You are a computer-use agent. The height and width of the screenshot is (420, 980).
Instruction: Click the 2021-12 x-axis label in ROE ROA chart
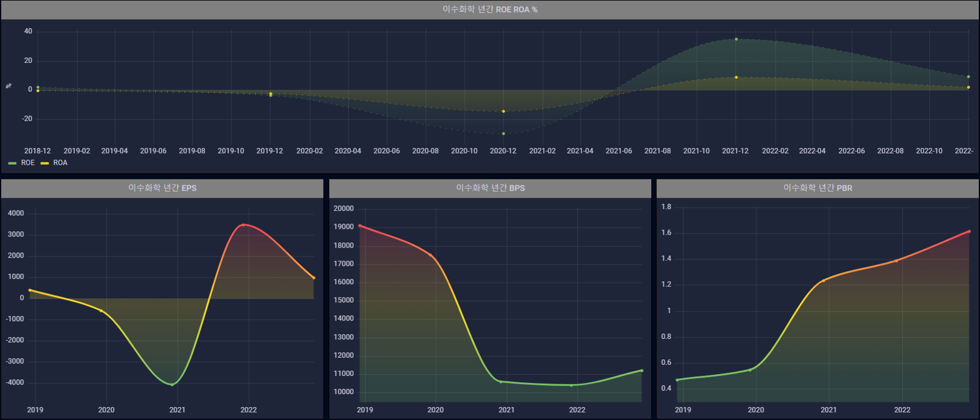click(735, 151)
